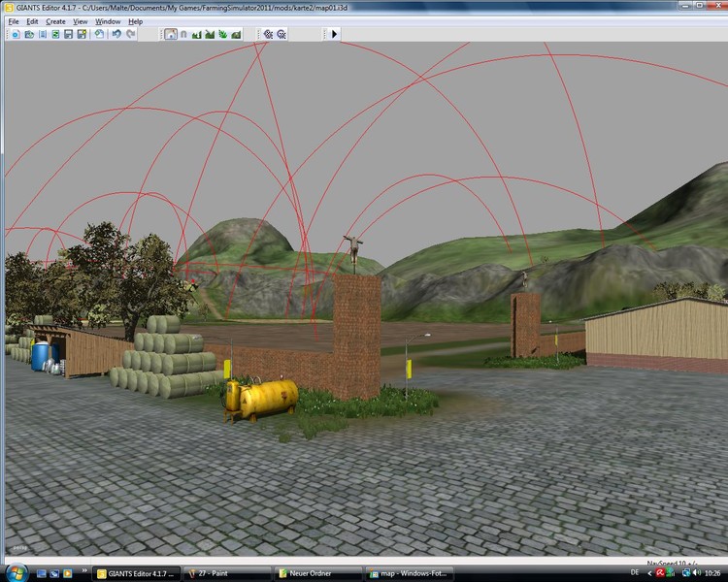This screenshot has width=728, height=582.
Task: Open the Edit menu
Action: coord(32,21)
